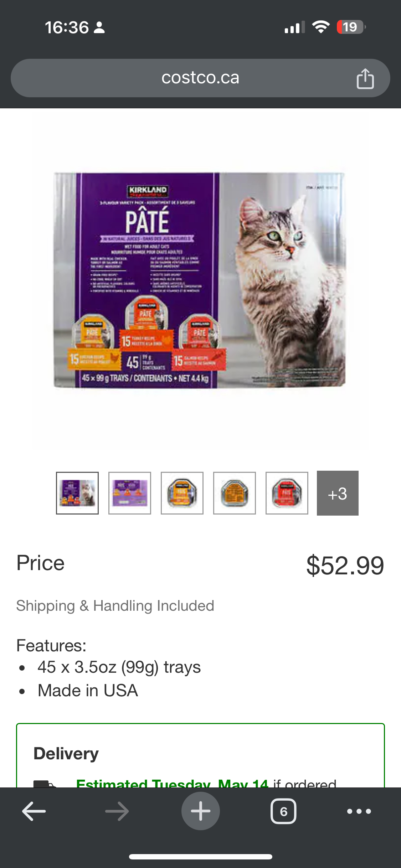This screenshot has width=401, height=868.
Task: Select the tray bottom label thumbnail
Action: (x=235, y=493)
